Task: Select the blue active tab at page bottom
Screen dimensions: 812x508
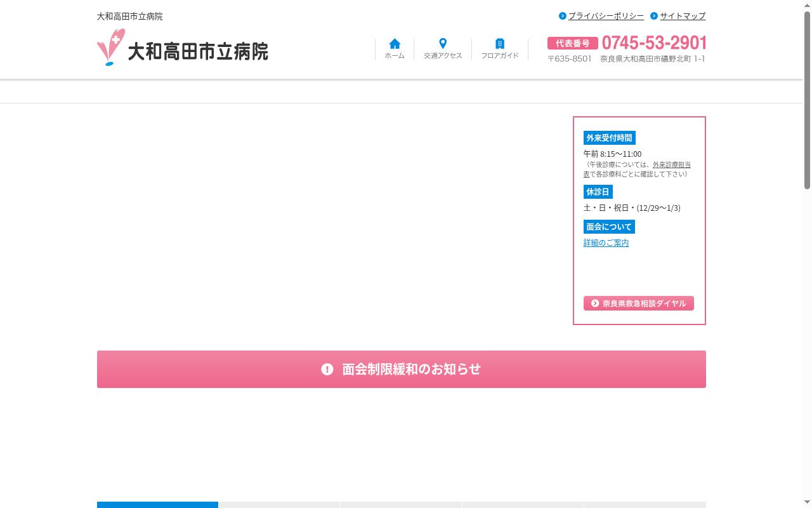Action: click(x=157, y=505)
